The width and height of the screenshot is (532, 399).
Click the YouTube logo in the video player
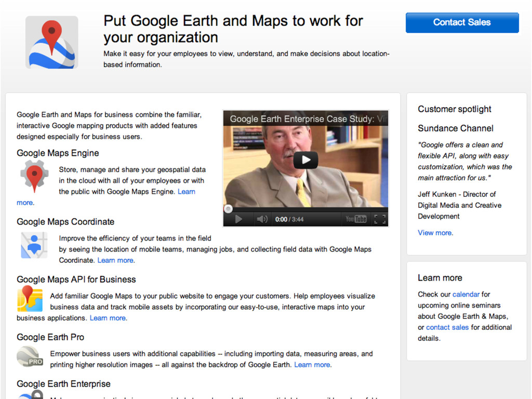[356, 219]
